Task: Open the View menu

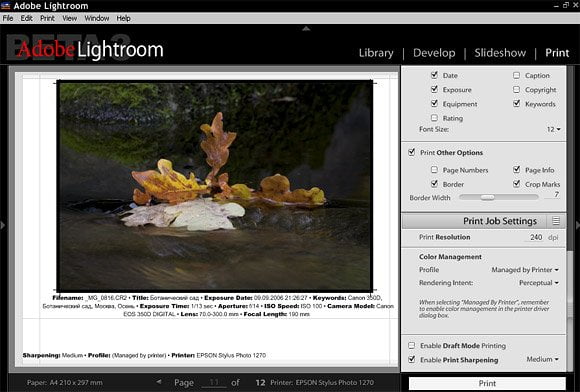Action: point(70,18)
